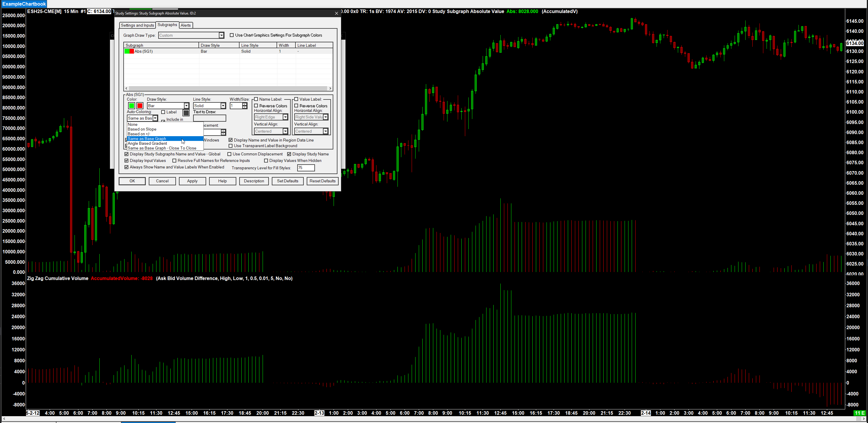
Task: Open the Line Style dropdown
Action: 223,106
